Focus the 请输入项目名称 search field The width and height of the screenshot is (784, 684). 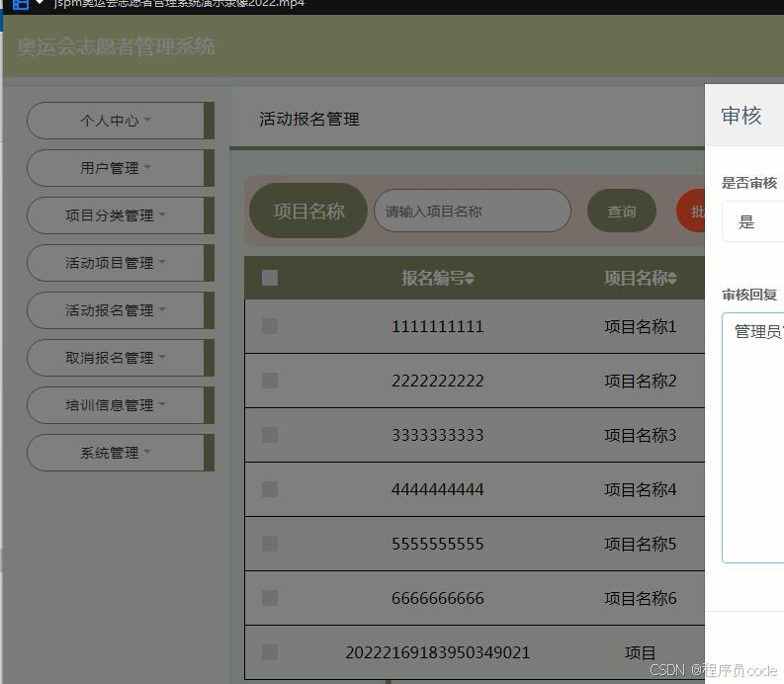point(472,211)
